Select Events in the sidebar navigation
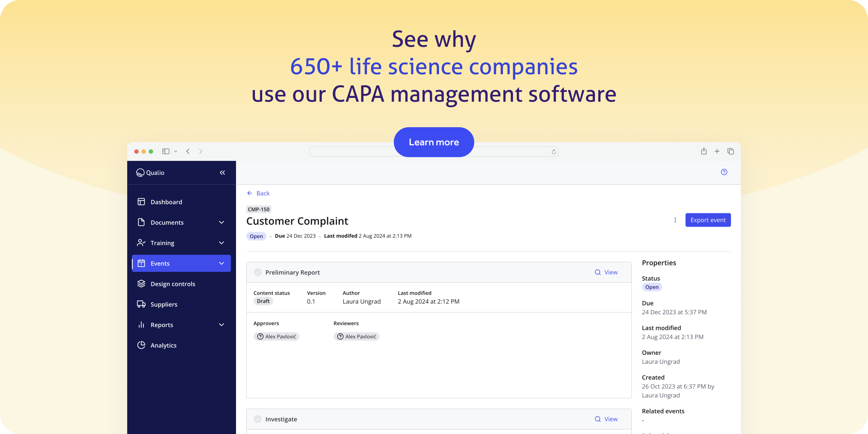 160,263
